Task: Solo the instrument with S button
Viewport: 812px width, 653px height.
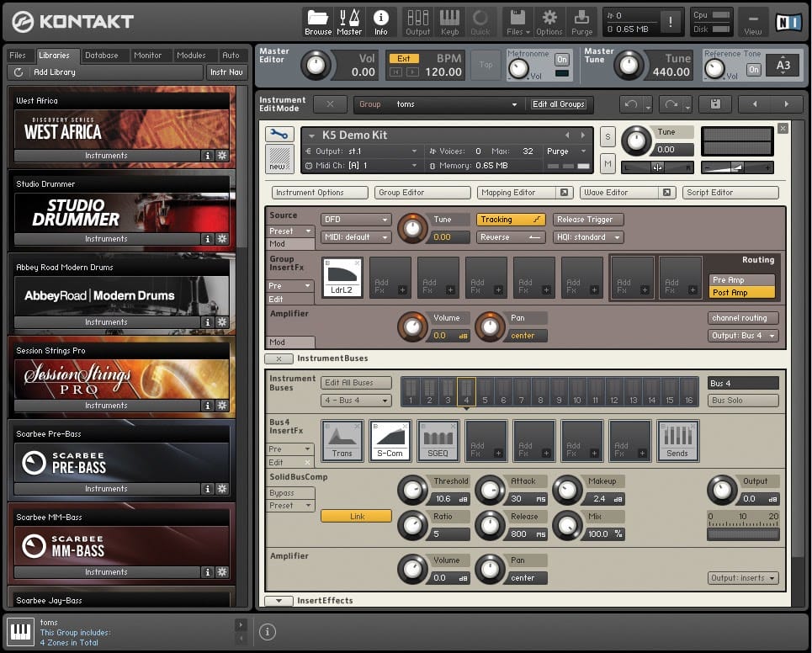Action: tap(608, 137)
